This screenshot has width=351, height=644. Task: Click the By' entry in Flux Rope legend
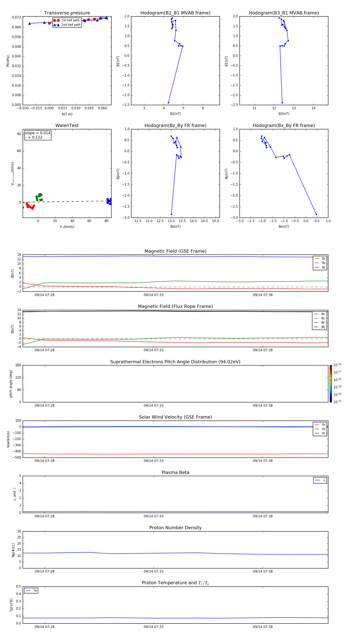point(320,318)
